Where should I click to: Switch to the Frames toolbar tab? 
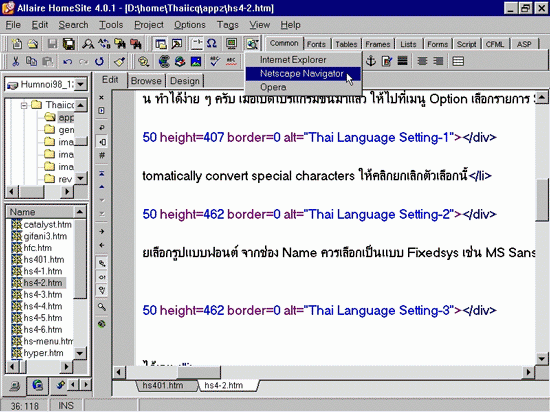click(x=378, y=44)
